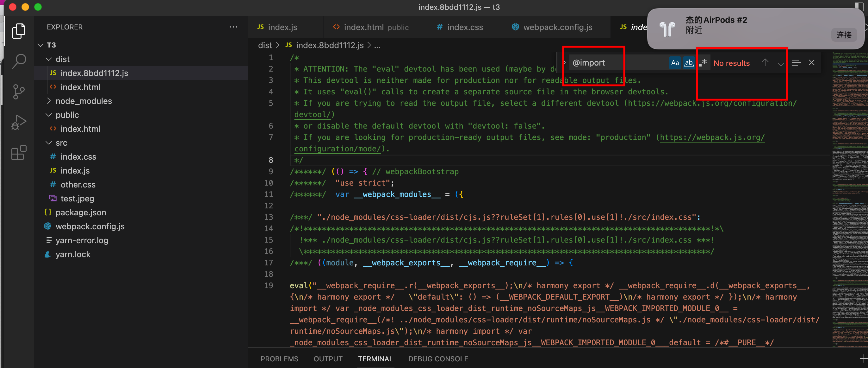This screenshot has width=868, height=368.
Task: Open webpack.js.org configuration mode link
Action: tap(712, 138)
